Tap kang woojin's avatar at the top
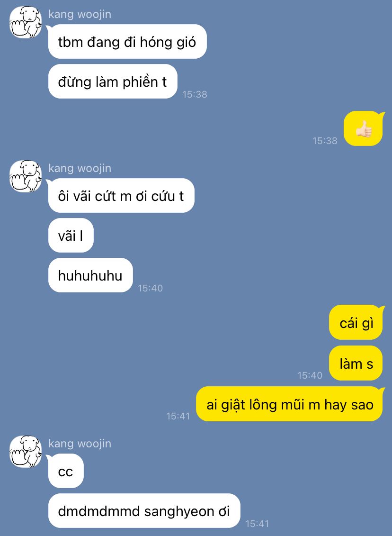 coord(26,22)
